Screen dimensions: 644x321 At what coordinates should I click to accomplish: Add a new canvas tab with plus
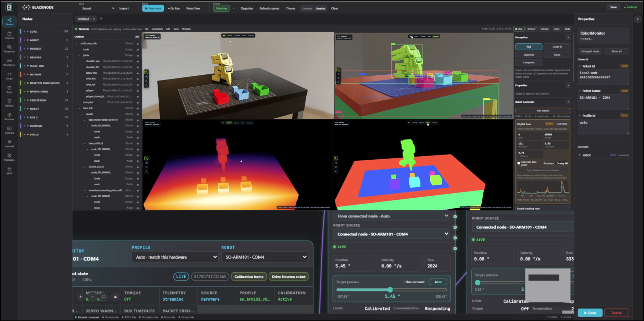click(101, 19)
